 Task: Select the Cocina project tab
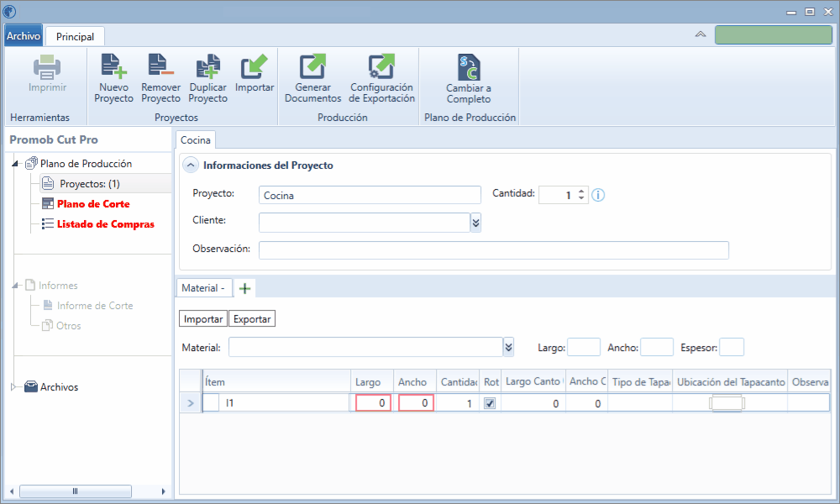click(x=196, y=140)
